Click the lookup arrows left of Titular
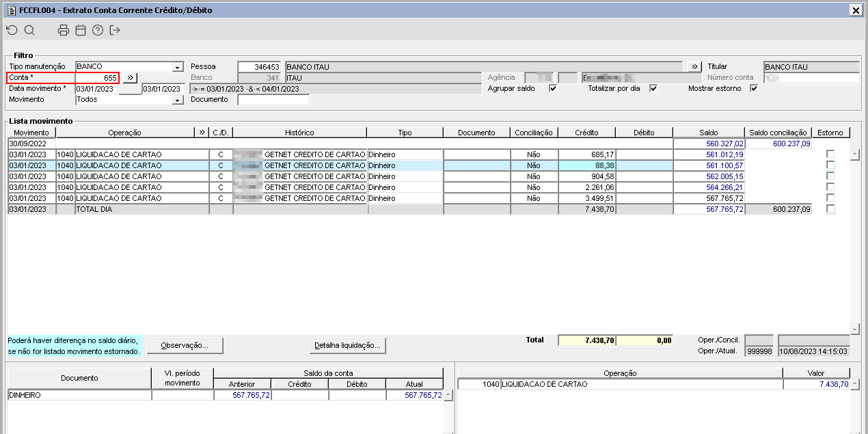The width and height of the screenshot is (868, 434). pyautogui.click(x=695, y=66)
